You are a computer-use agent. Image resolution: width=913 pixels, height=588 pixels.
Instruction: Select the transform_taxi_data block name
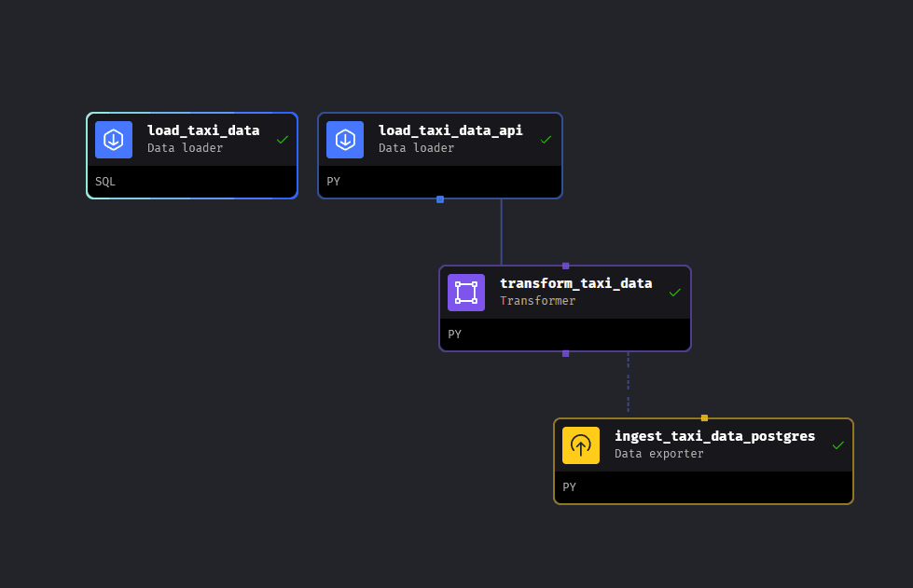pyautogui.click(x=575, y=283)
